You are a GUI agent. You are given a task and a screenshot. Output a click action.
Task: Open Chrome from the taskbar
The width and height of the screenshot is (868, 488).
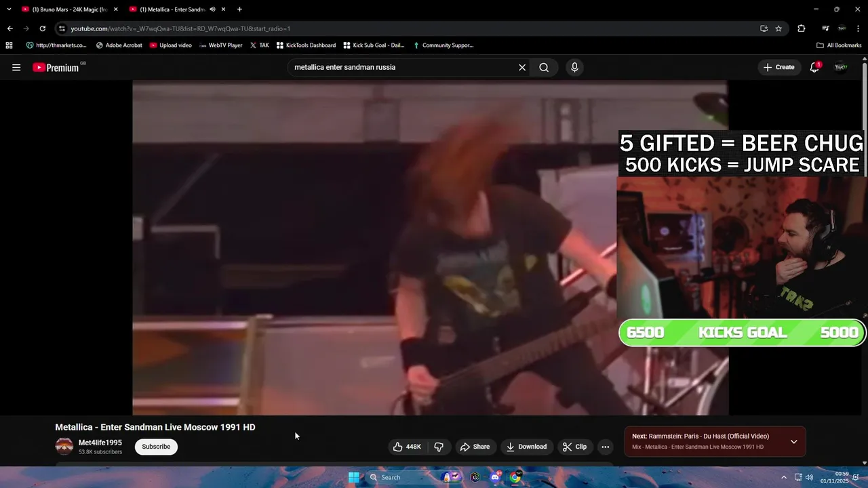click(x=515, y=477)
